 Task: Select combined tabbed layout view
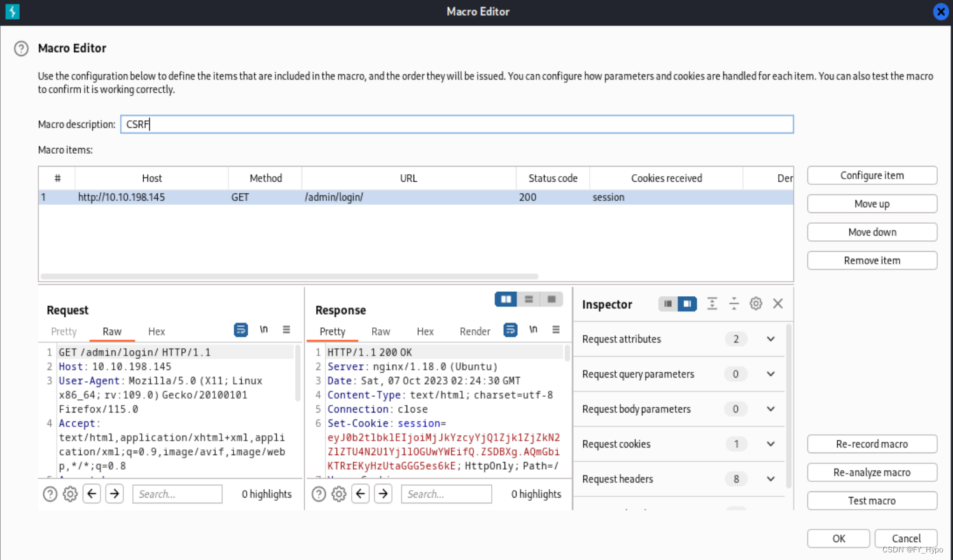pos(552,299)
